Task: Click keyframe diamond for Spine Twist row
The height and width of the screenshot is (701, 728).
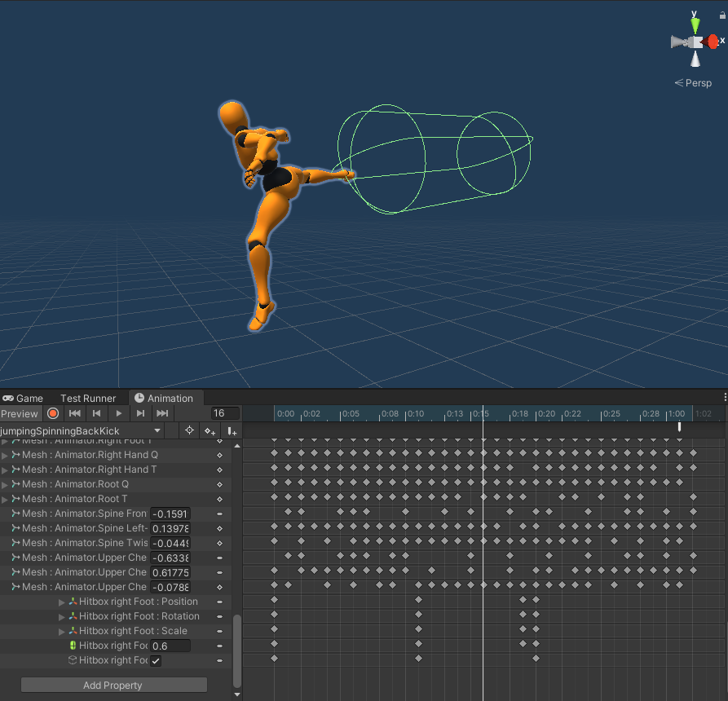Action: 219,543
